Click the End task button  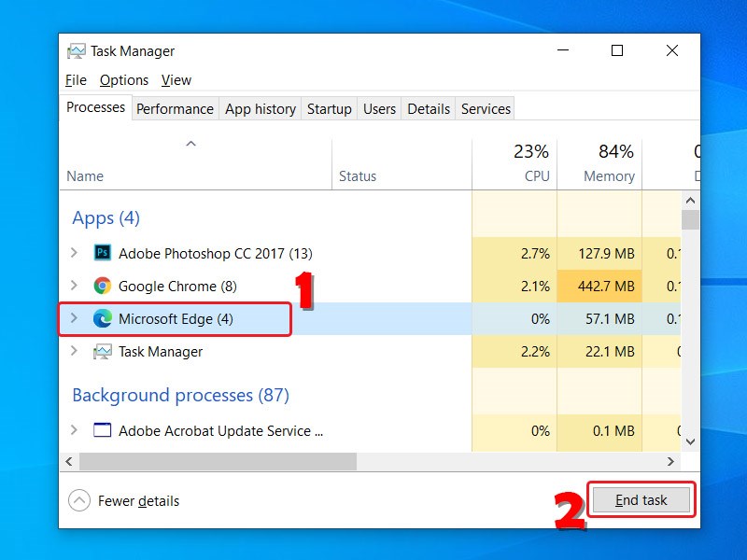641,500
